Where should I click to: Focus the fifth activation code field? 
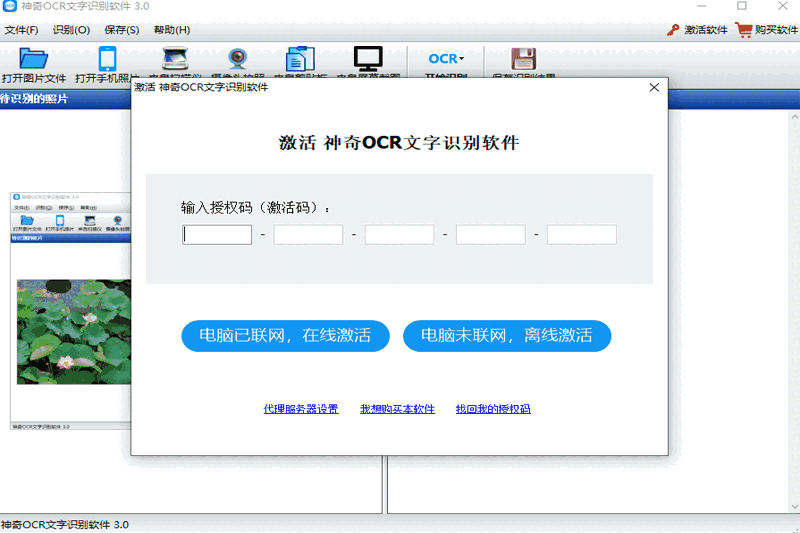click(582, 235)
